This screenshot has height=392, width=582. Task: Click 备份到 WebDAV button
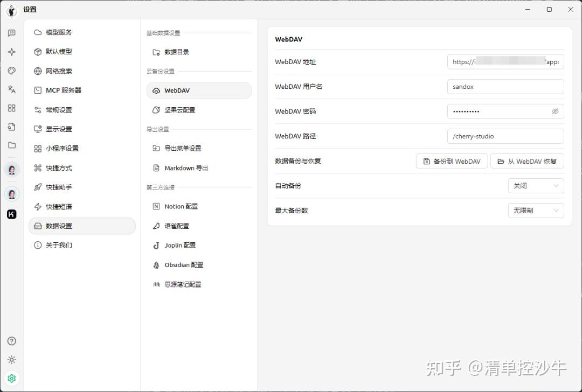pyautogui.click(x=452, y=162)
